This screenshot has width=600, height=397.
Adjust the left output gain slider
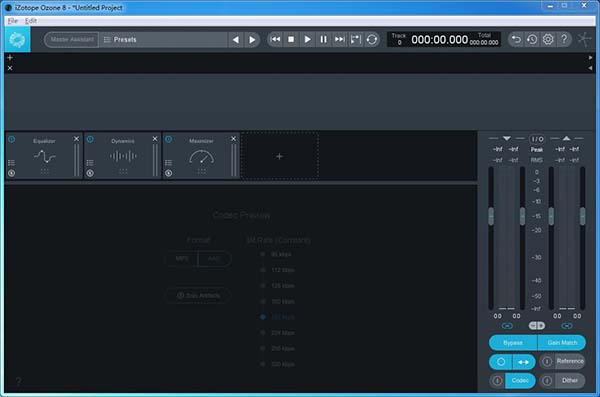pyautogui.click(x=551, y=216)
